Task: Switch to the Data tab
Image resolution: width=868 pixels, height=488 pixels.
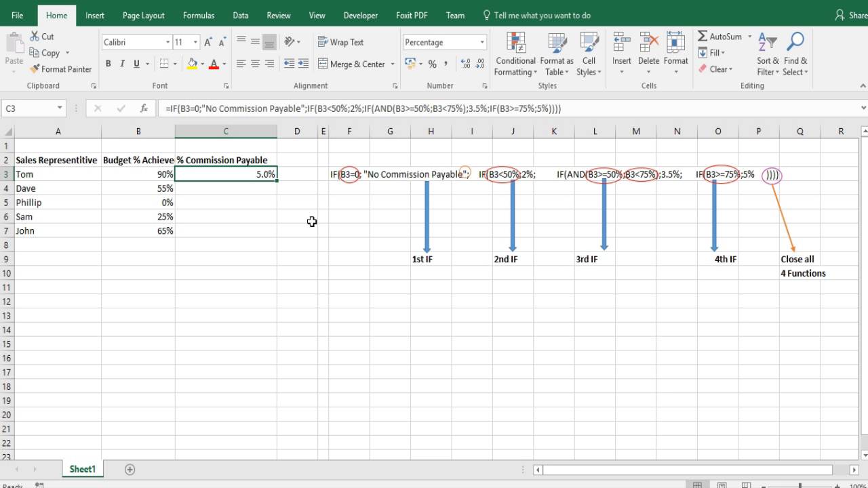Action: [x=240, y=15]
